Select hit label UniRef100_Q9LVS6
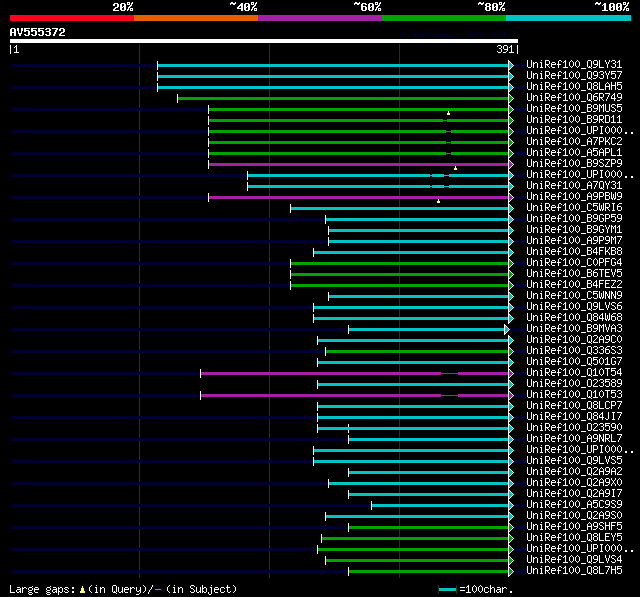 pyautogui.click(x=574, y=307)
